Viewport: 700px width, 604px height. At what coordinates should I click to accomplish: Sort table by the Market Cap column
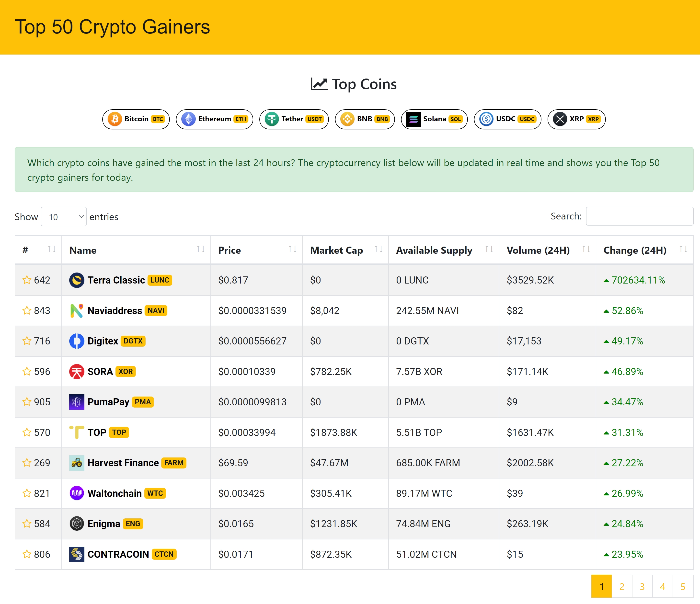tap(346, 250)
